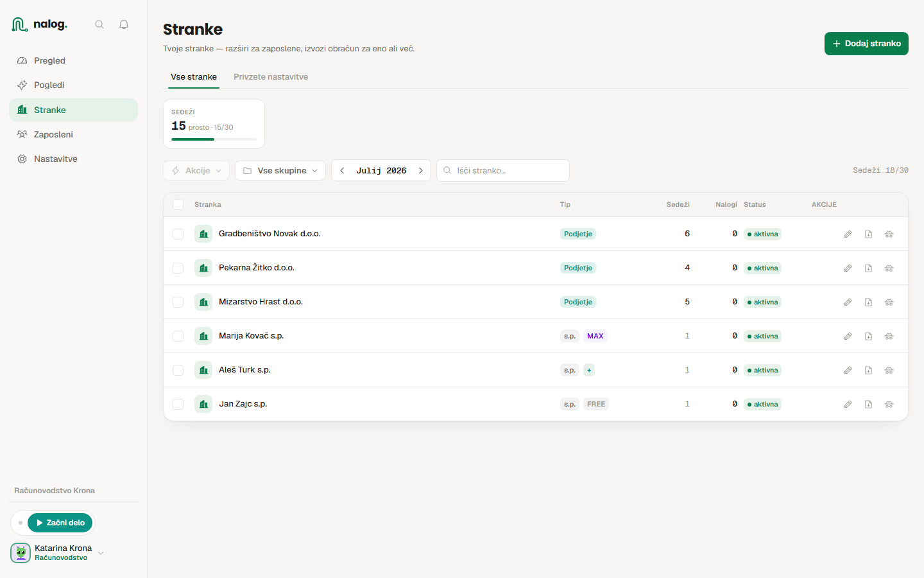Switch to Privzete nastavitve tab

[x=271, y=76]
